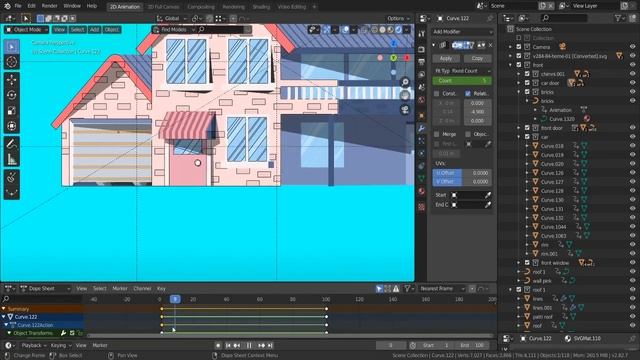Hide Curve.018 via its eye icon
640x360 pixels.
(632, 146)
